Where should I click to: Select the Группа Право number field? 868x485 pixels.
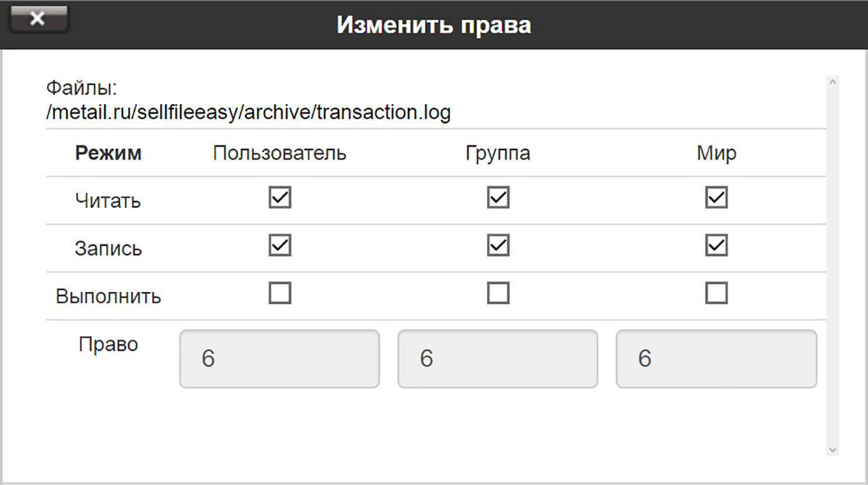498,359
